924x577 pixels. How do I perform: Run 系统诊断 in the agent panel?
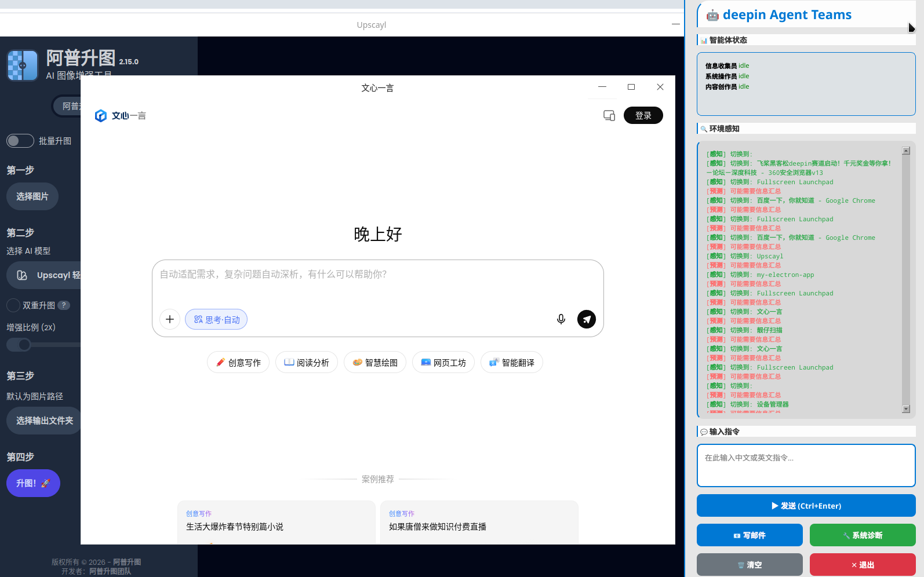tap(863, 535)
